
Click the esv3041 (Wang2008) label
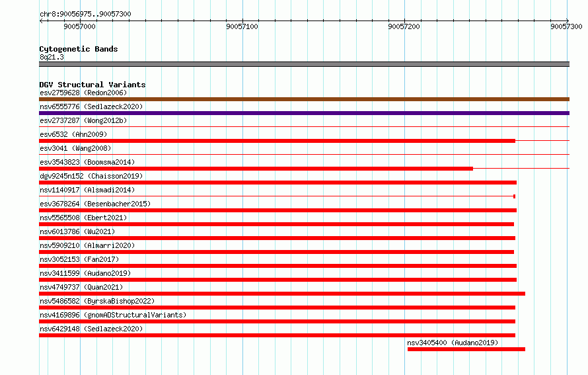click(x=75, y=148)
